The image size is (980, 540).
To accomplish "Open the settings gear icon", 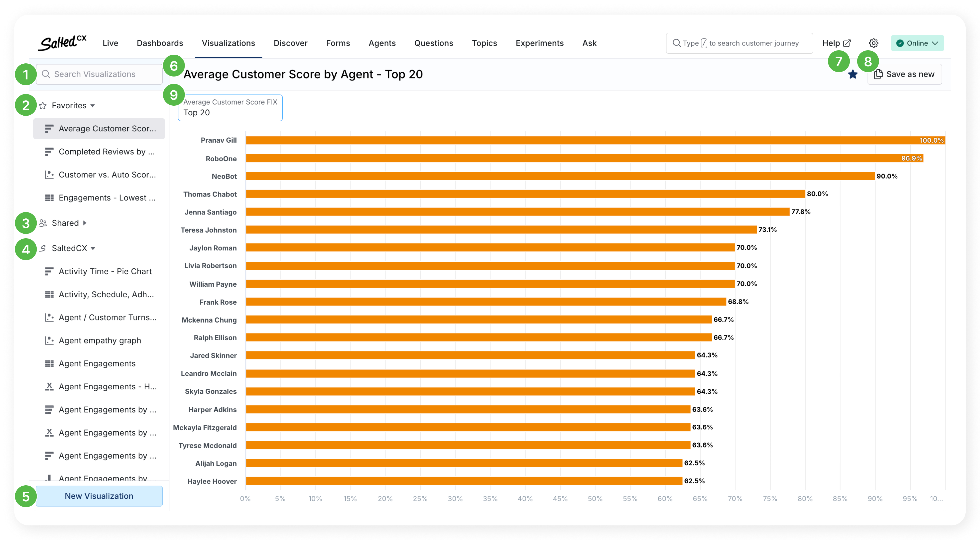I will click(x=874, y=43).
